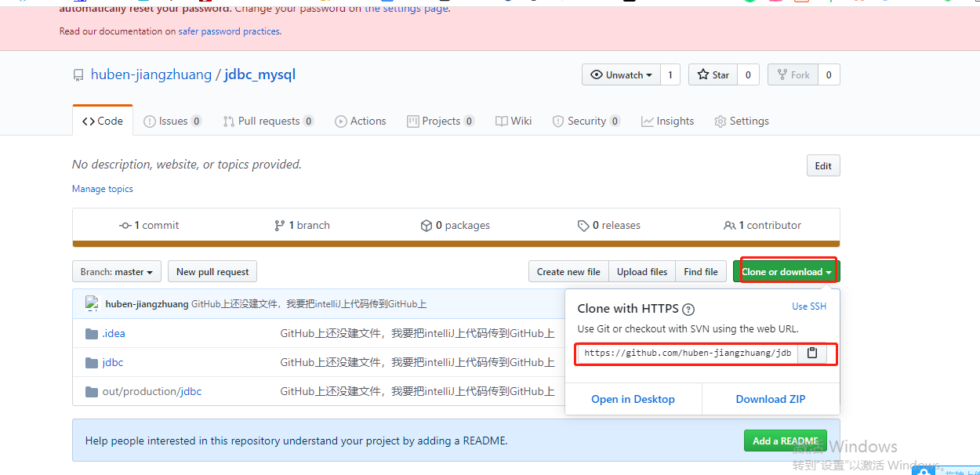Screen dimensions: 980x475
Task: Open the Branch: master dropdown
Action: [117, 272]
